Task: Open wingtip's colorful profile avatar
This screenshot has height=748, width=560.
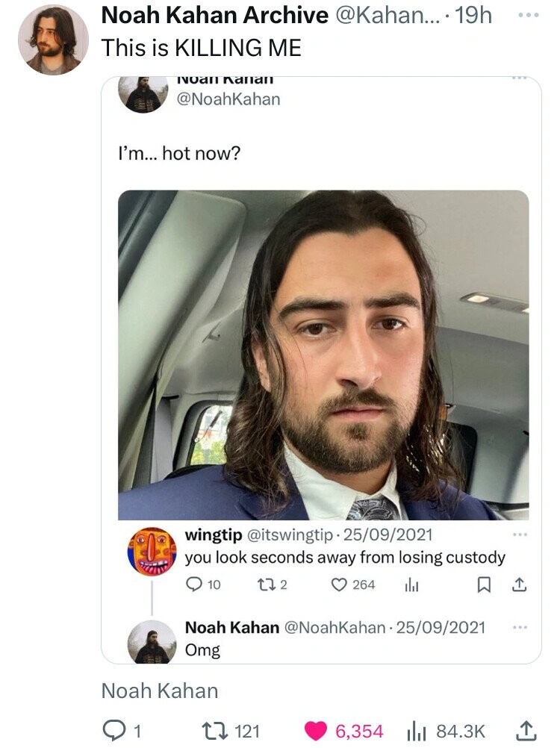Action: (152, 552)
